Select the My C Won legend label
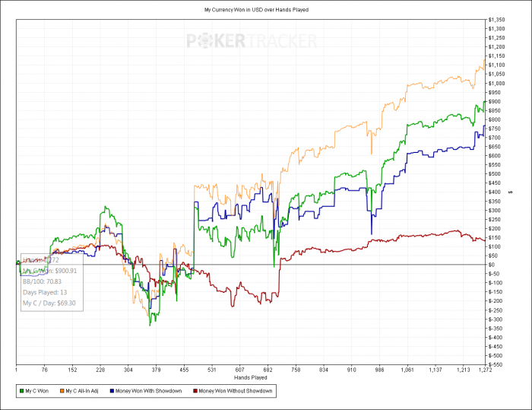 [37, 391]
